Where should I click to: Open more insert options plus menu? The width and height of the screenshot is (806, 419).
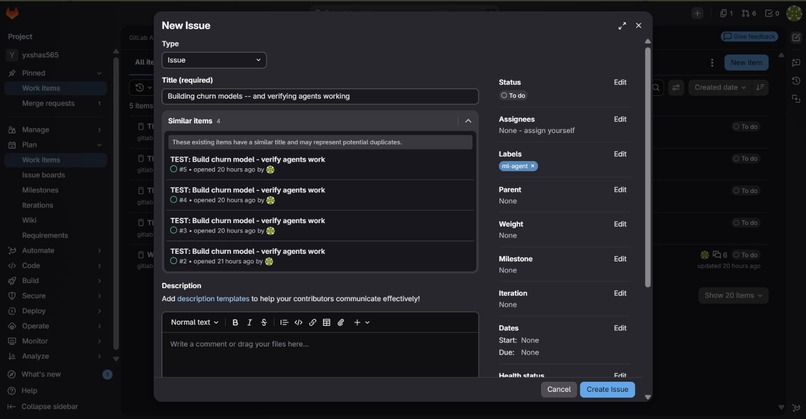click(x=361, y=322)
